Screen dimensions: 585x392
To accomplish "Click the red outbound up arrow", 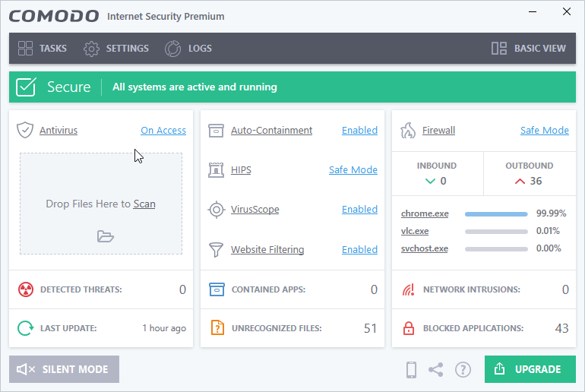I will [x=520, y=182].
